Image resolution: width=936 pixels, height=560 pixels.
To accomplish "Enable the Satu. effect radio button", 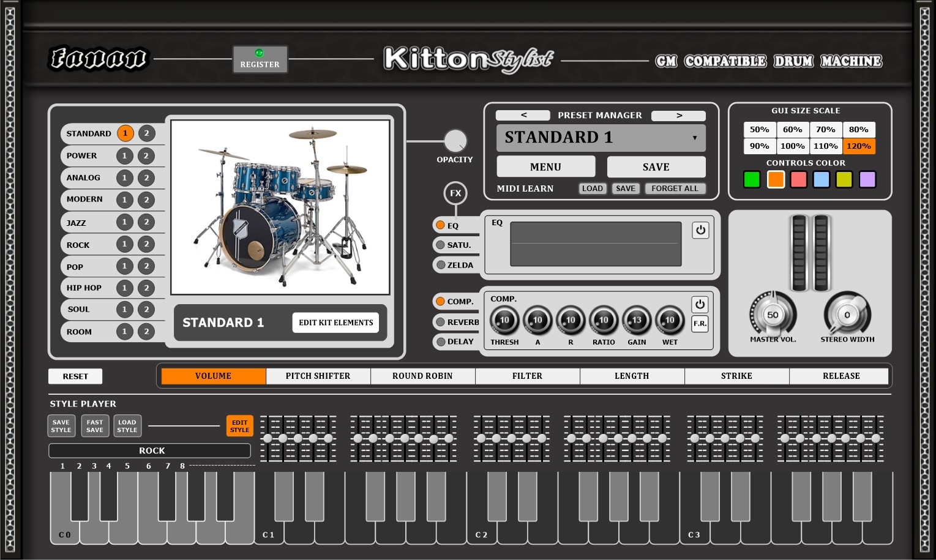I will coord(440,245).
